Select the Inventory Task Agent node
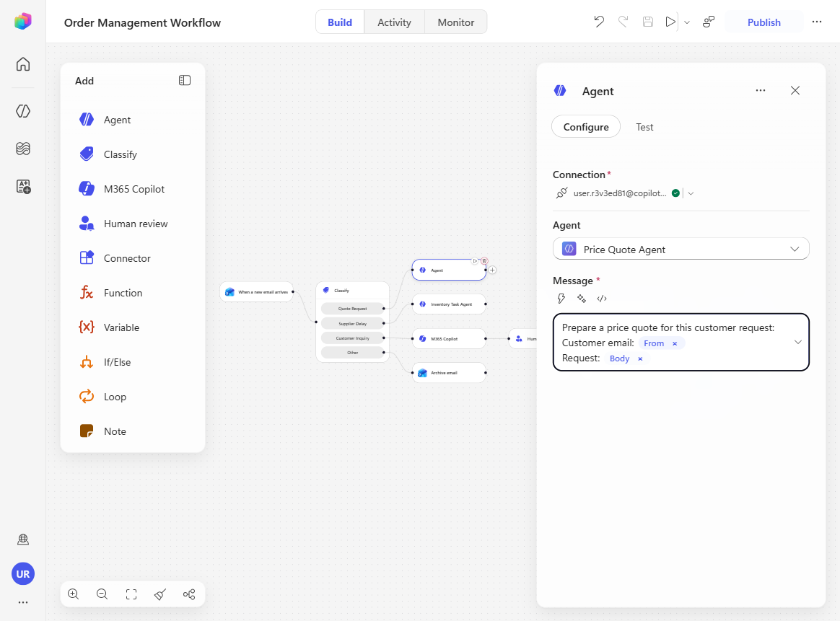Viewport: 840px width, 621px height. [449, 304]
